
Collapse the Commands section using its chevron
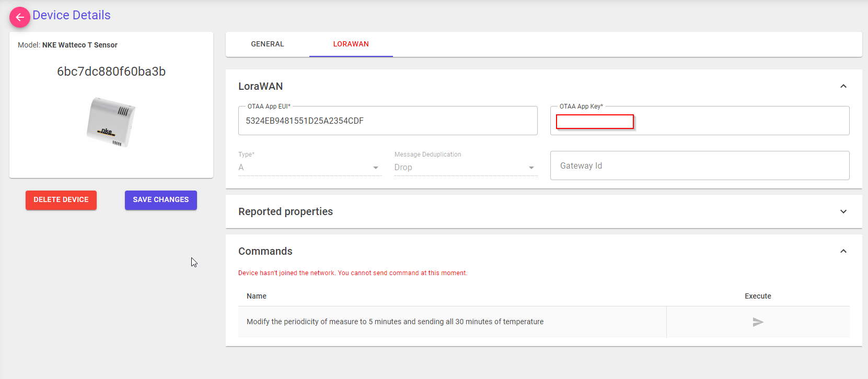(x=843, y=251)
